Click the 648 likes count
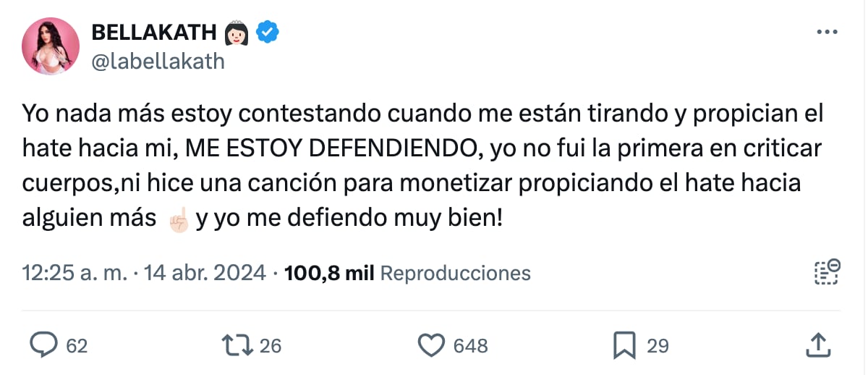The width and height of the screenshot is (868, 375). [x=470, y=346]
